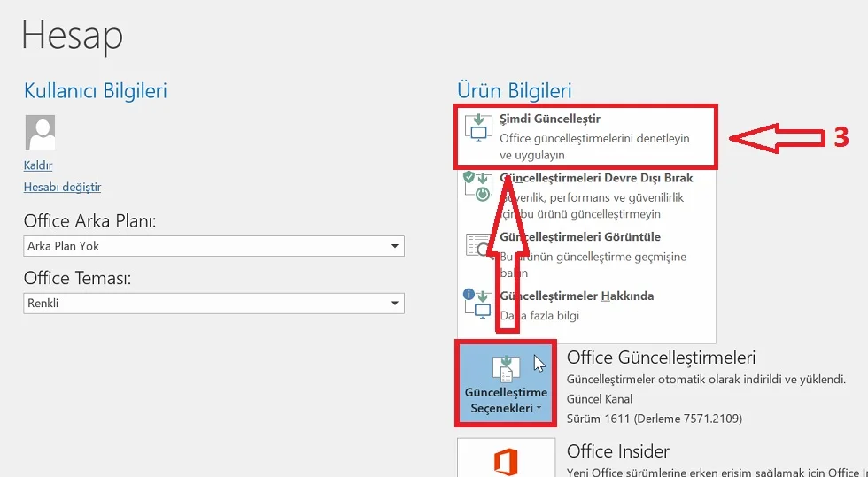
Task: Expand the Office Teması combo box
Action: point(213,304)
